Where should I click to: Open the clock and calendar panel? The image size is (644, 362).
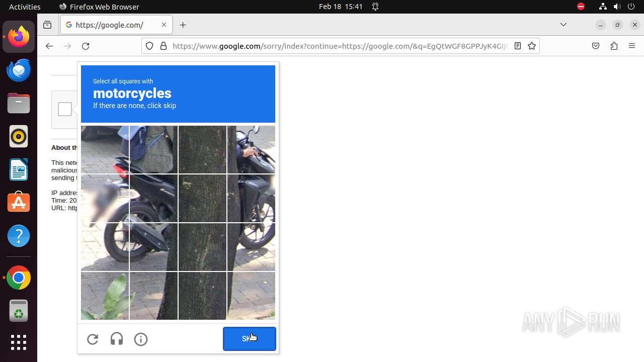341,7
